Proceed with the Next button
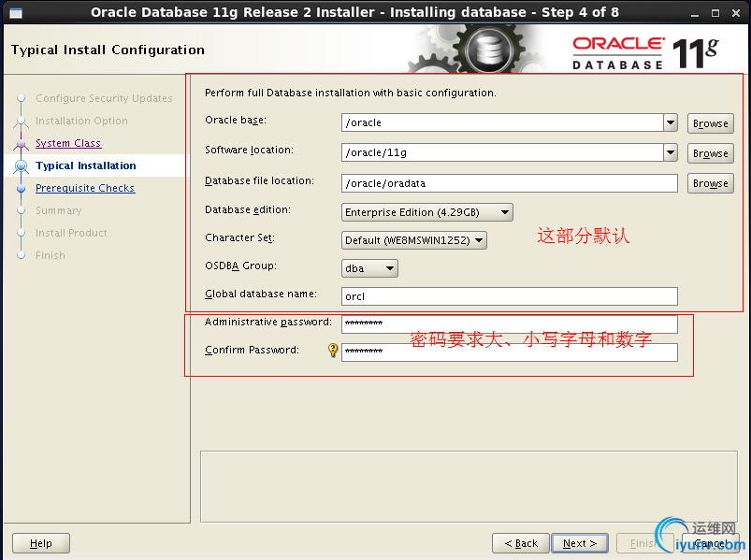The image size is (751, 560). [x=580, y=543]
